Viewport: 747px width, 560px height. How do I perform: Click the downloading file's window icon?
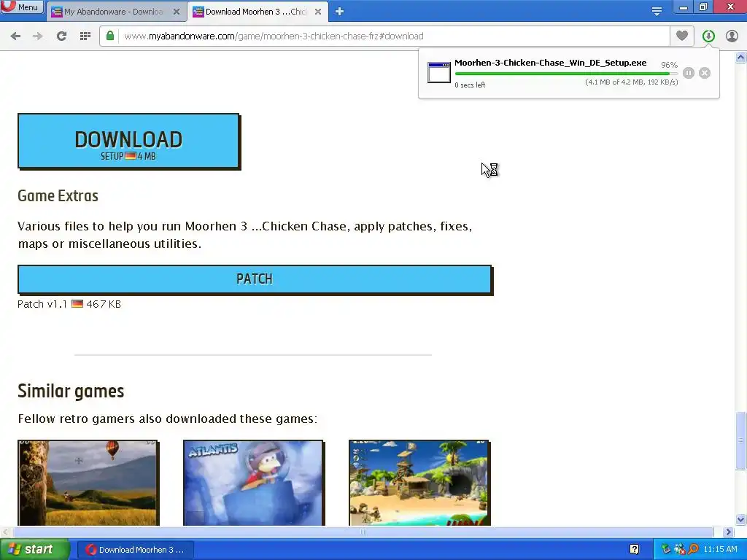[x=438, y=72]
